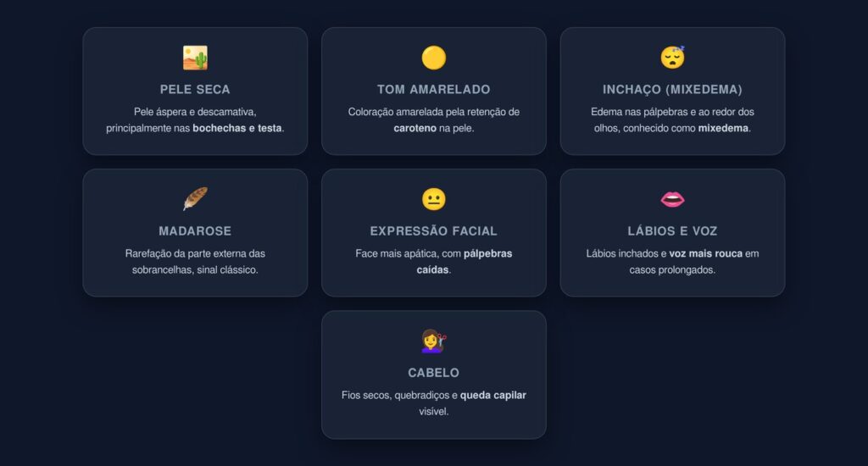Click the lips icon above Lábios e Voz
Image resolution: width=868 pixels, height=466 pixels.
[x=672, y=199]
